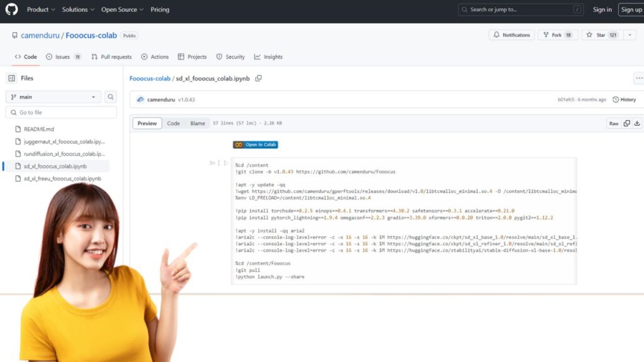Switch to the Security tab
Screen dimensions: 644x362
coord(230,57)
